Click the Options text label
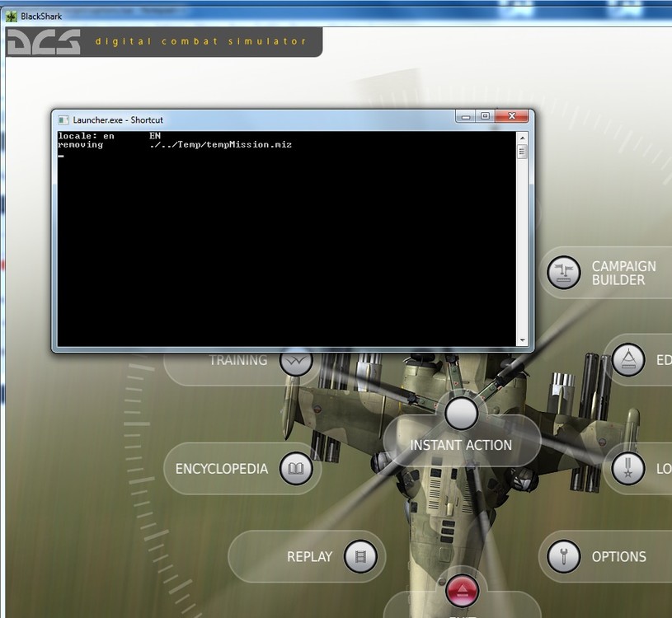The image size is (672, 618). click(x=620, y=556)
